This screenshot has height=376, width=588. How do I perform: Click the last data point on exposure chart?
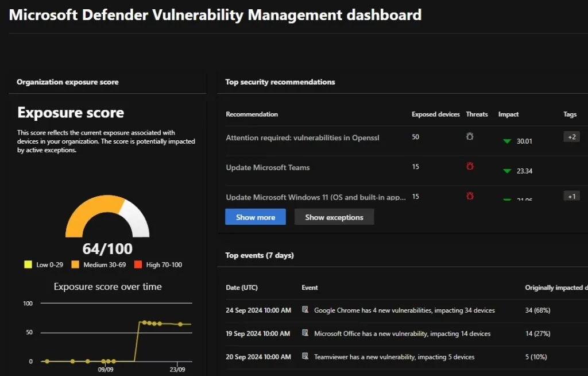[x=180, y=324]
